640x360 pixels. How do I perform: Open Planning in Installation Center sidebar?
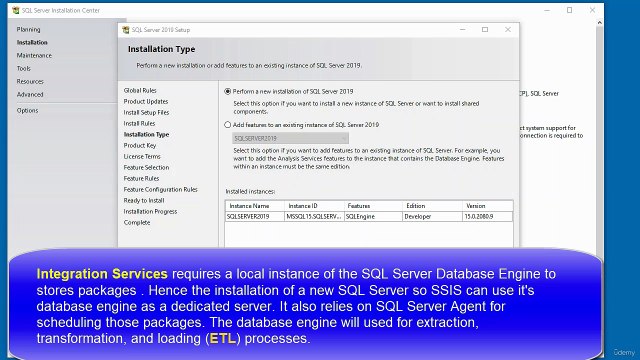coord(29,29)
